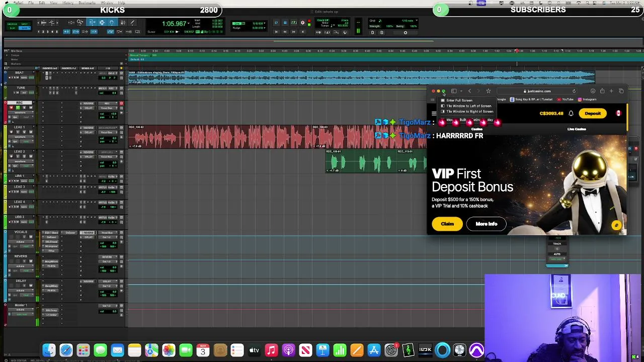Screen dimensions: 644x362
Task: Solo the REC track
Action: (x=24, y=108)
